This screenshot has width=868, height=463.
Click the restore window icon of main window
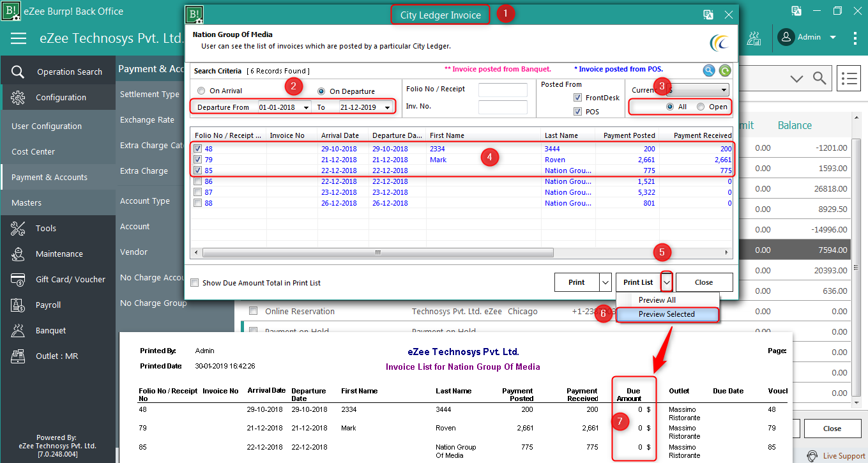tap(837, 11)
